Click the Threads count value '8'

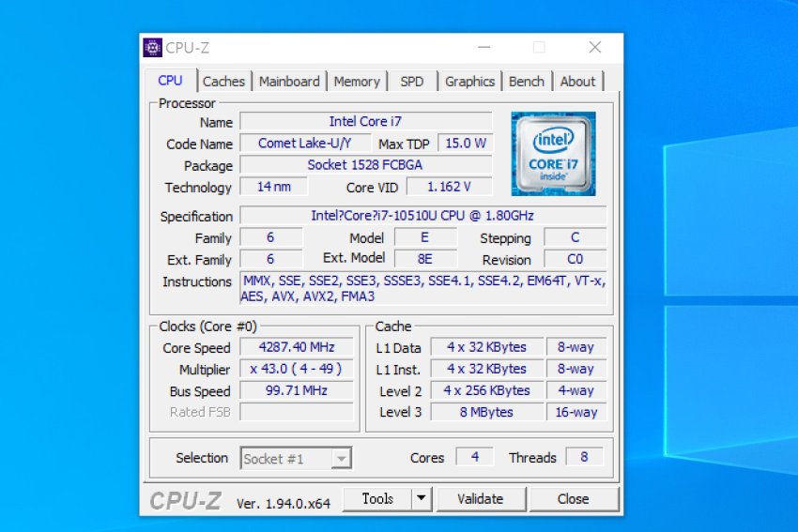[584, 457]
